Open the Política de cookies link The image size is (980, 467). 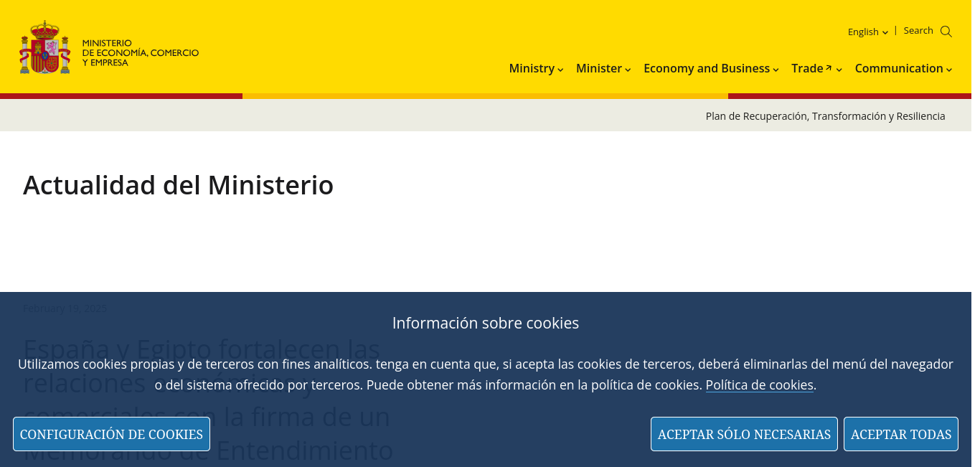click(759, 385)
